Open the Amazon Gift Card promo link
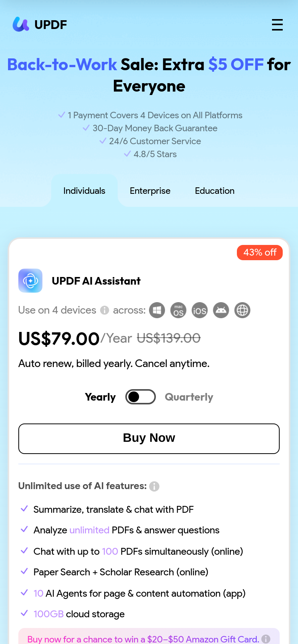 [x=143, y=639]
